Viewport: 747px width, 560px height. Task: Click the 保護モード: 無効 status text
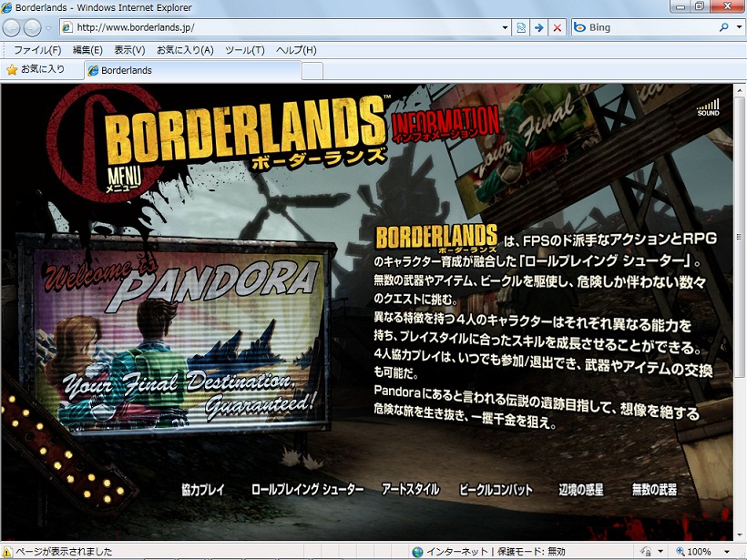point(531,552)
